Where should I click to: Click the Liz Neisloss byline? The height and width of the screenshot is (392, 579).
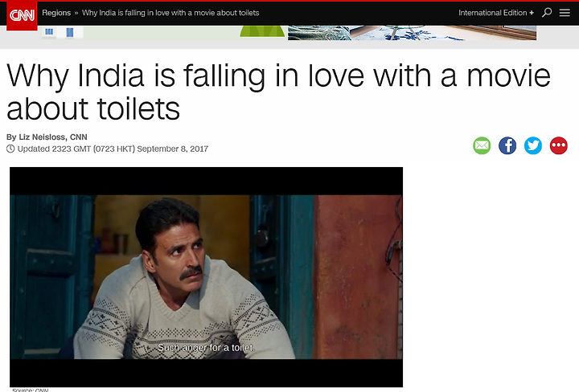(47, 137)
